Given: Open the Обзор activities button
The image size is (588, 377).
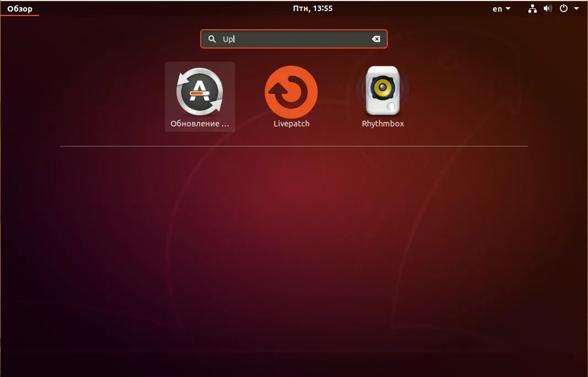Looking at the screenshot, I should tap(20, 9).
